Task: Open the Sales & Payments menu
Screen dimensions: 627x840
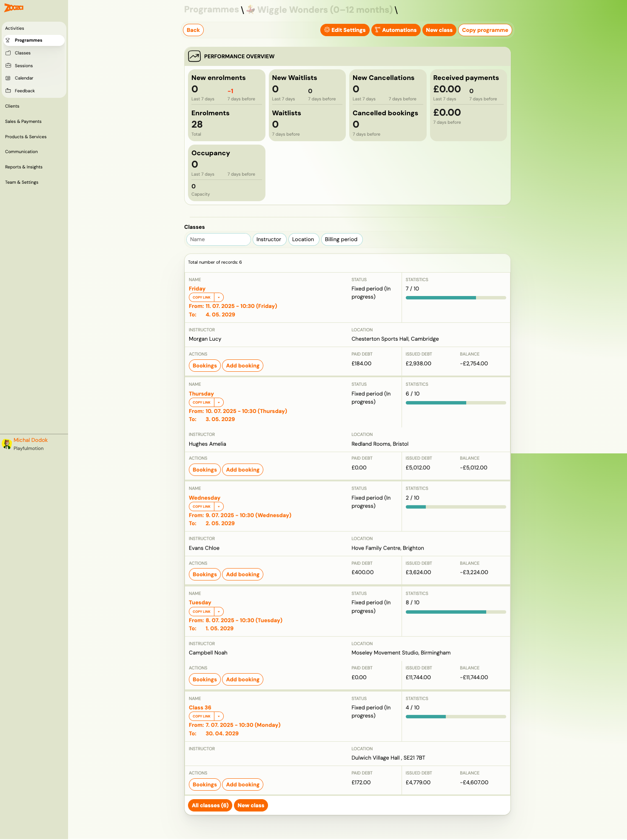Action: point(23,122)
